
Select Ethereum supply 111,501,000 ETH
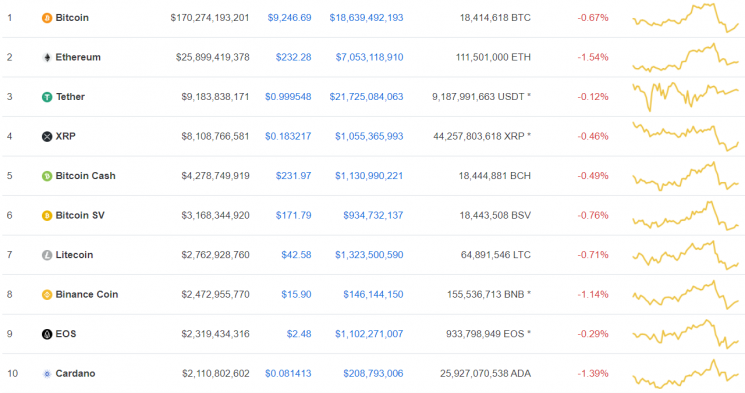tap(493, 57)
